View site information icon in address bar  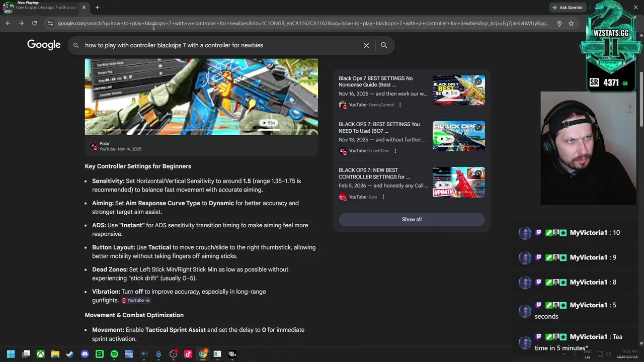(50, 23)
